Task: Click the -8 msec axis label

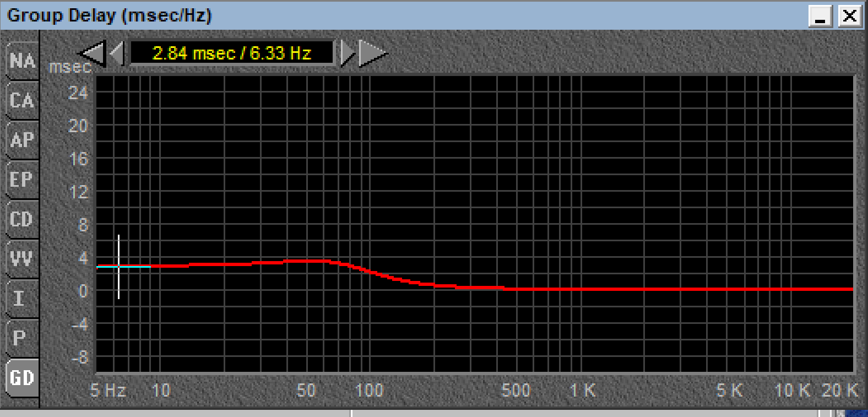Action: click(80, 357)
